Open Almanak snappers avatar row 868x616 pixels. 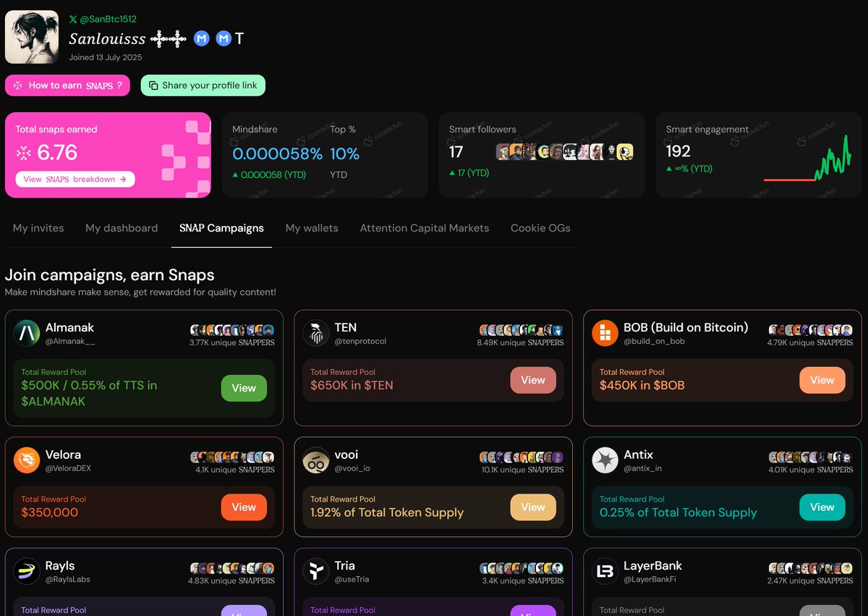point(232,330)
